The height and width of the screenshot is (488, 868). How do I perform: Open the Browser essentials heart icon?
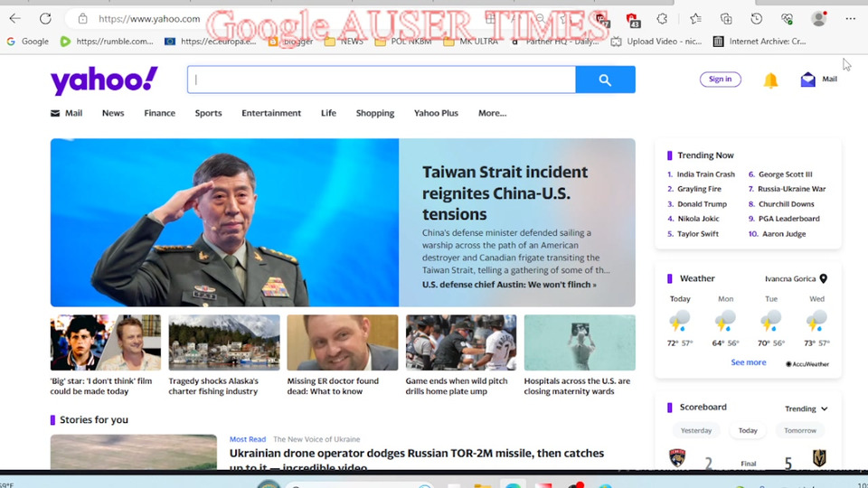coord(787,19)
